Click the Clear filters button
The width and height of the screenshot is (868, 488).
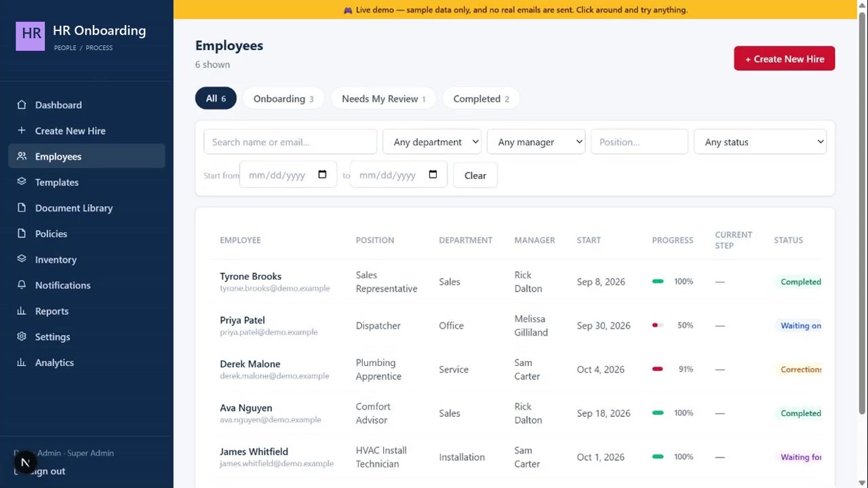pos(475,175)
